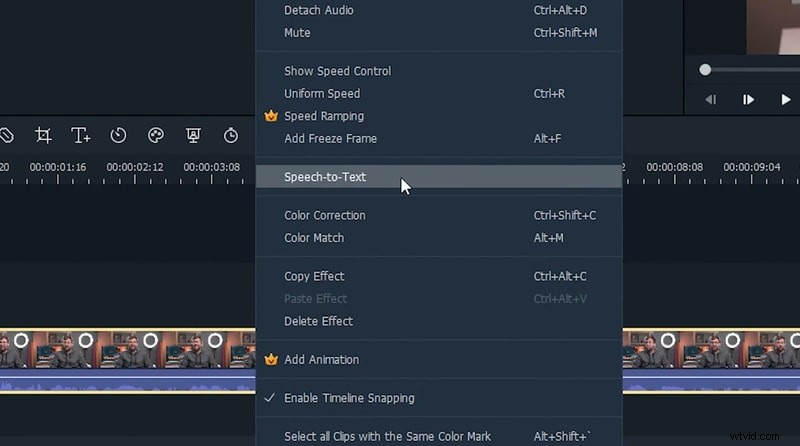The width and height of the screenshot is (800, 446).
Task: Select Detach Audio menu entry
Action: pyautogui.click(x=318, y=10)
